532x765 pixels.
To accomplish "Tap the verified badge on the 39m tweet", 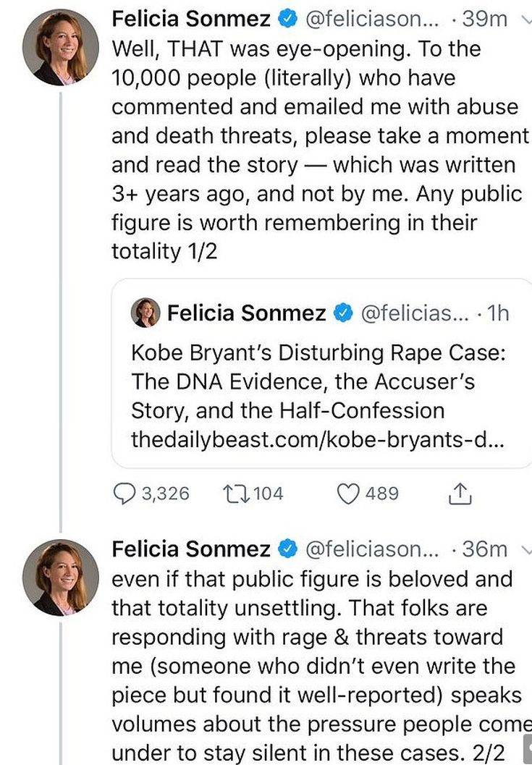I will (287, 20).
